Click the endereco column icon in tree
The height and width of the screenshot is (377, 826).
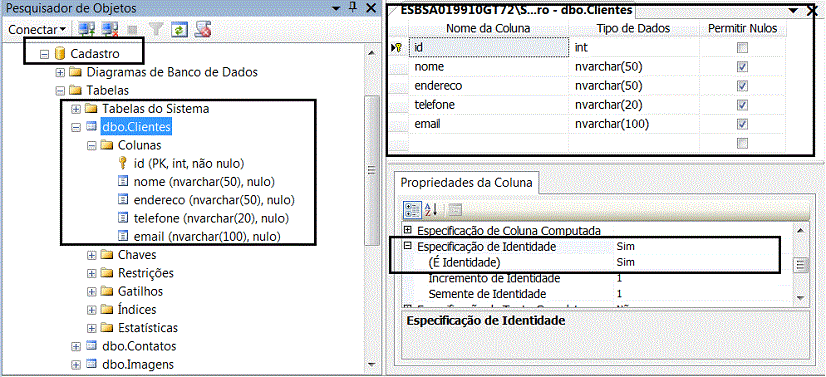tap(123, 200)
